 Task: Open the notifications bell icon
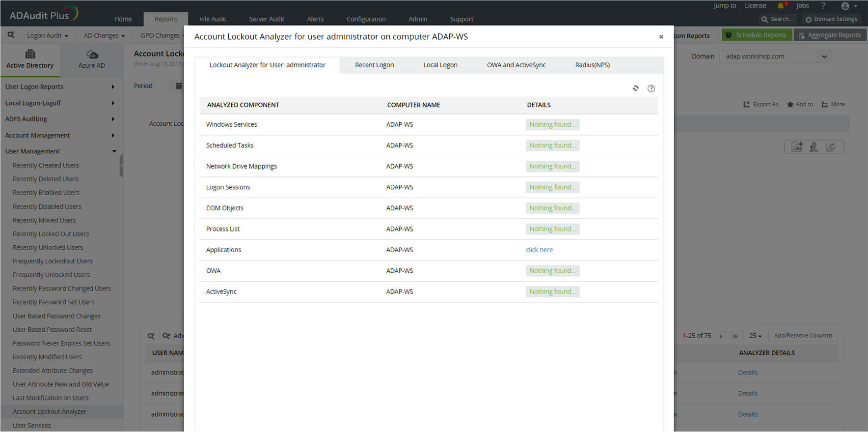pos(781,6)
